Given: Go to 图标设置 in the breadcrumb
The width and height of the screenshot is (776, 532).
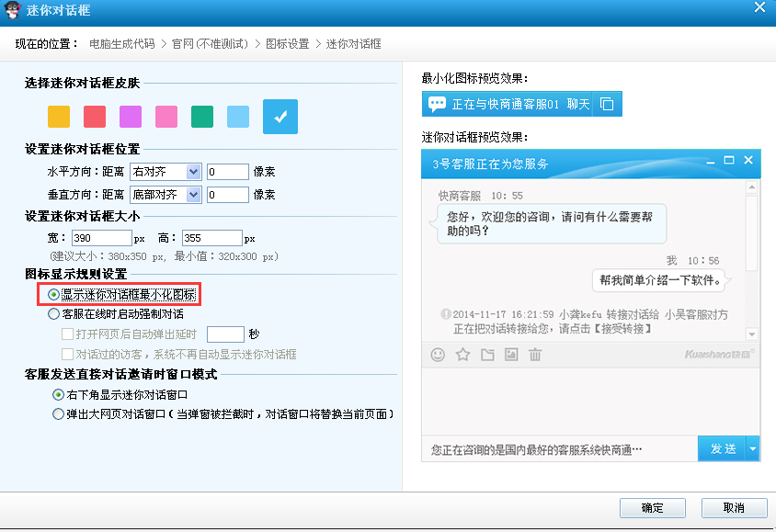Looking at the screenshot, I should pyautogui.click(x=287, y=44).
